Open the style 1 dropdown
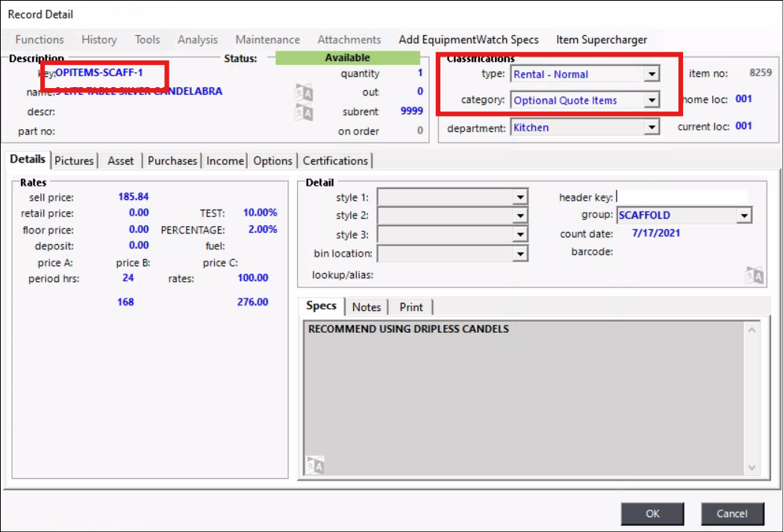This screenshot has width=783, height=532. click(520, 198)
